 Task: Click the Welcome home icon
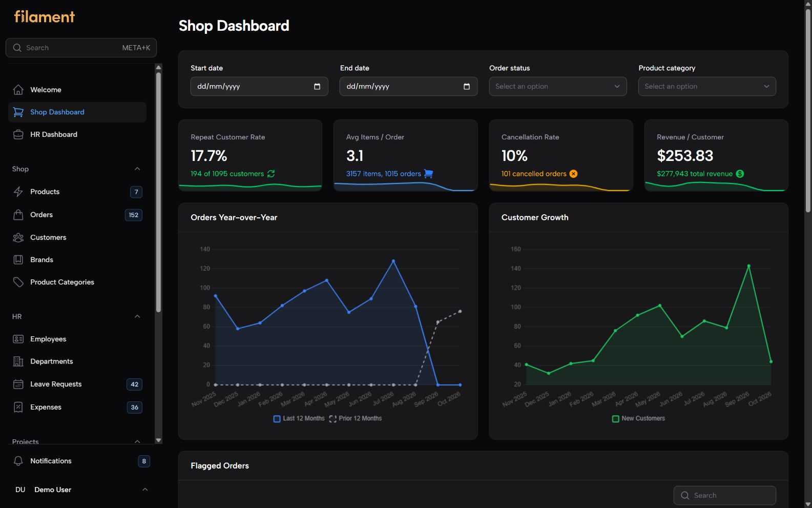pyautogui.click(x=18, y=90)
